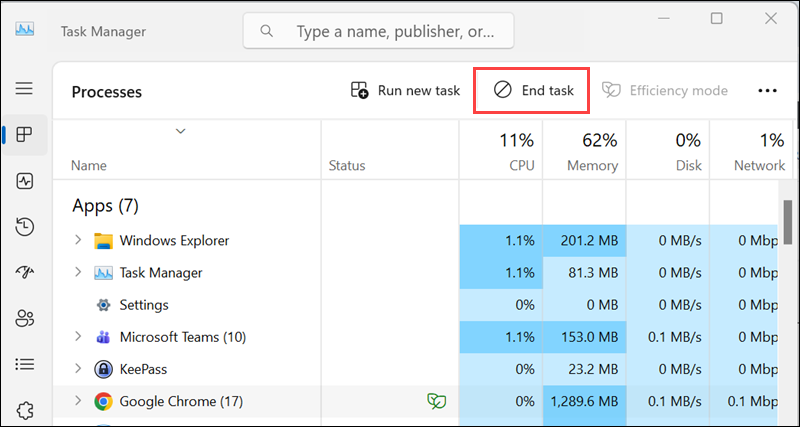The image size is (800, 427).
Task: Select the Microsoft Teams (10) row name
Action: (x=183, y=337)
